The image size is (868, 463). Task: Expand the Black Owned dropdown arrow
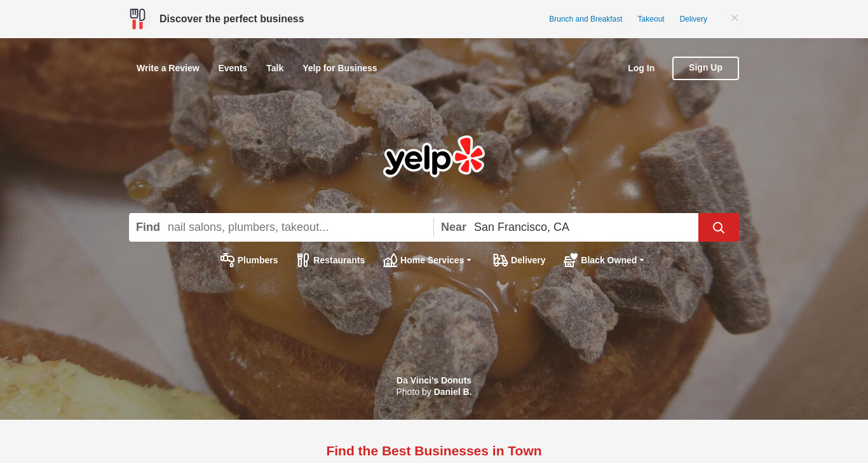[x=642, y=260]
